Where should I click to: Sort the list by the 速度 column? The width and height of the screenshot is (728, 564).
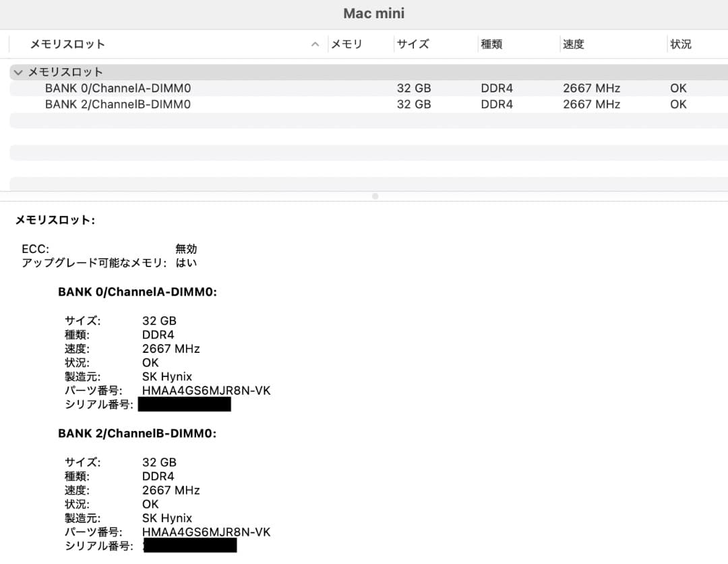point(573,44)
